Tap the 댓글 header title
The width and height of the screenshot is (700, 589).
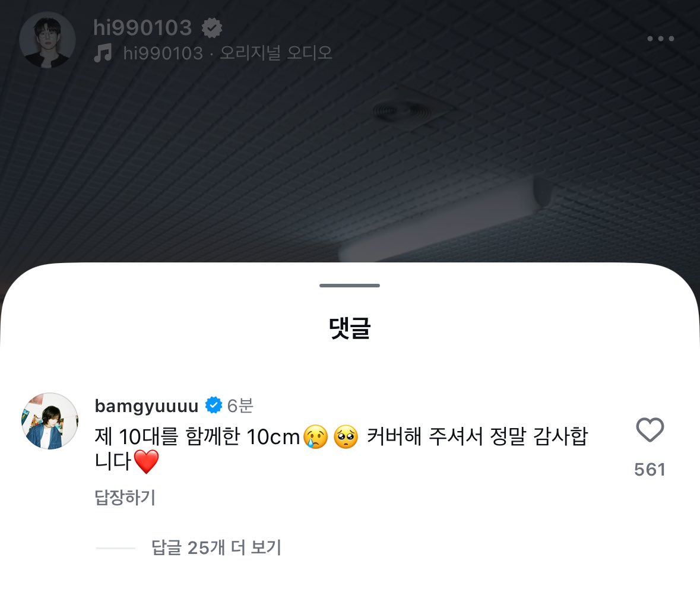tap(350, 328)
